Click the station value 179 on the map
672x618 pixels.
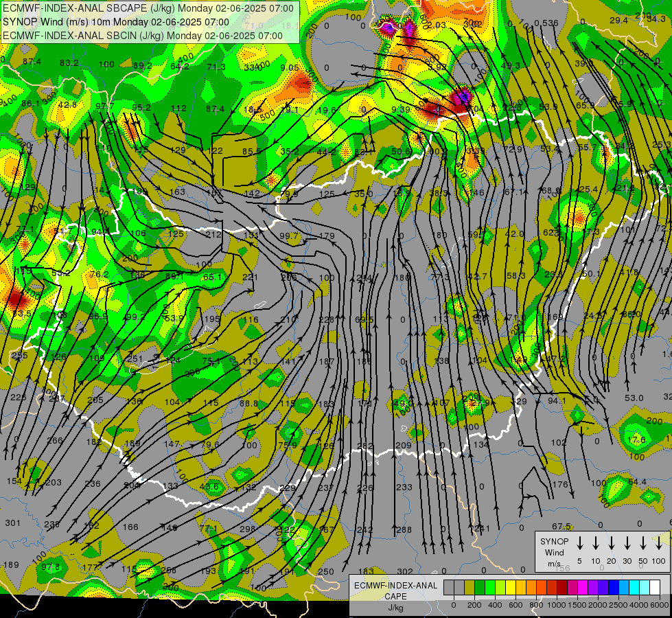pyautogui.click(x=327, y=236)
